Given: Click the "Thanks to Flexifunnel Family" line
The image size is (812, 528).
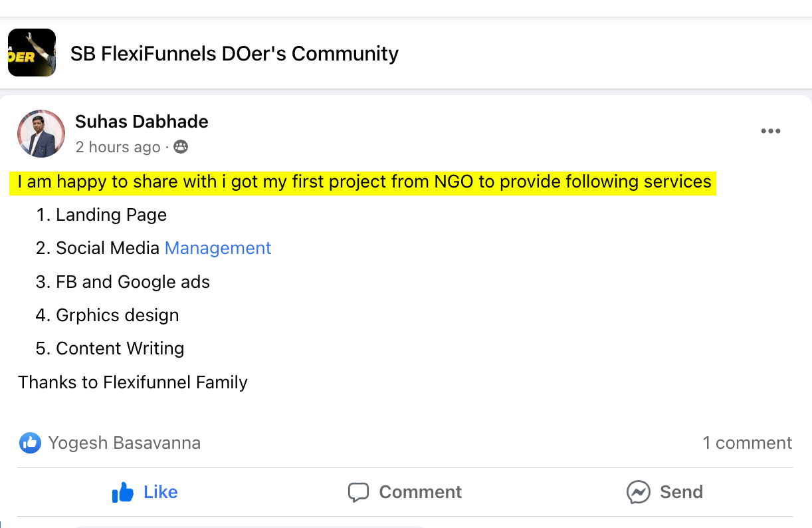Looking at the screenshot, I should point(133,382).
